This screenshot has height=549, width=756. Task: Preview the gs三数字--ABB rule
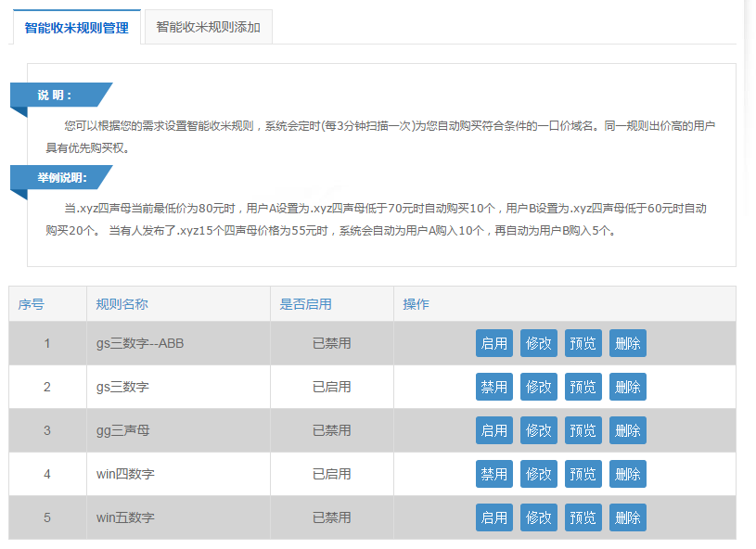pyautogui.click(x=583, y=343)
